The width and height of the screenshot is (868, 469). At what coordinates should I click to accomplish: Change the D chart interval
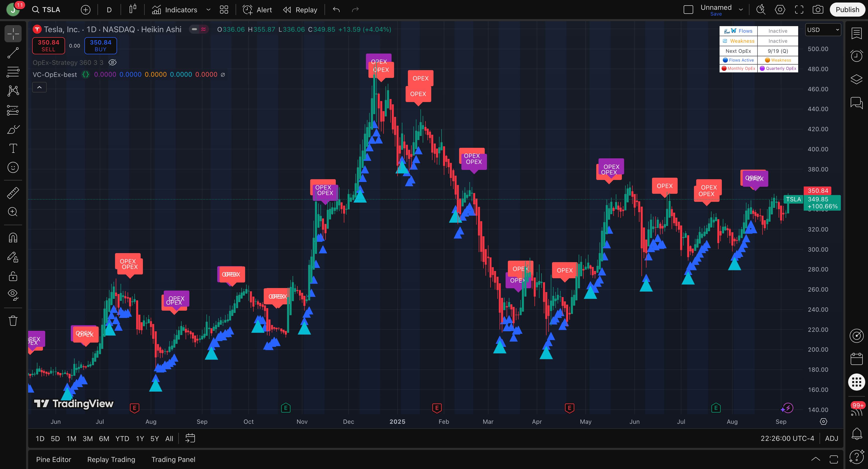pos(109,10)
